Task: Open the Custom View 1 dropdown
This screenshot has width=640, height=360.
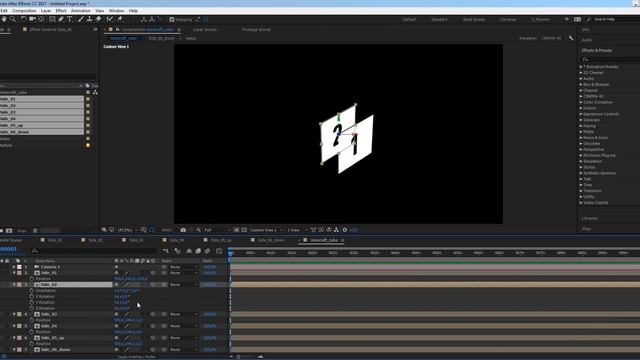Action: [266, 230]
